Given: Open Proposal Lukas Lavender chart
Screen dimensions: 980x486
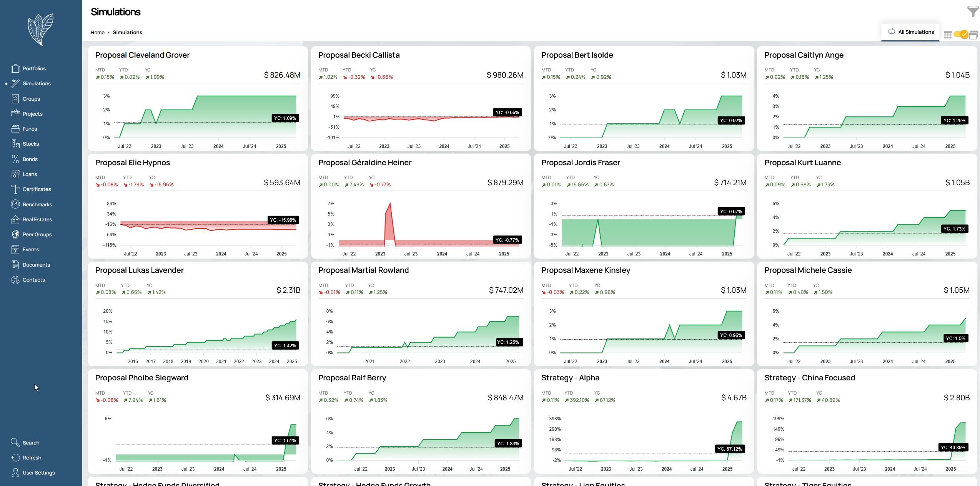Looking at the screenshot, I should [204, 334].
